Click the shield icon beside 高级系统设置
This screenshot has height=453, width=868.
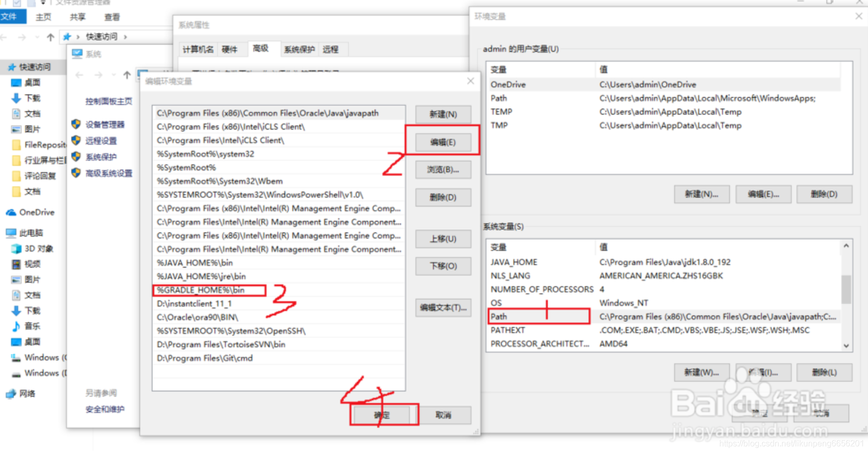76,173
